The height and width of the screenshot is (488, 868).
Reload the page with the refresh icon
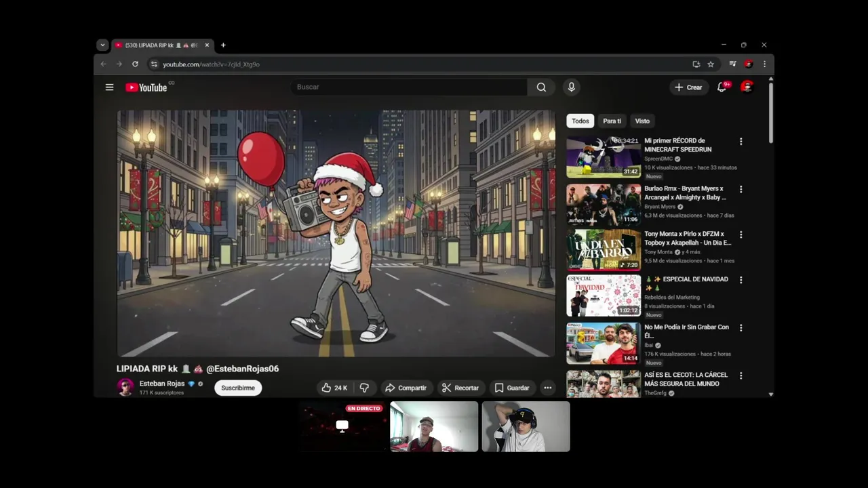click(135, 64)
